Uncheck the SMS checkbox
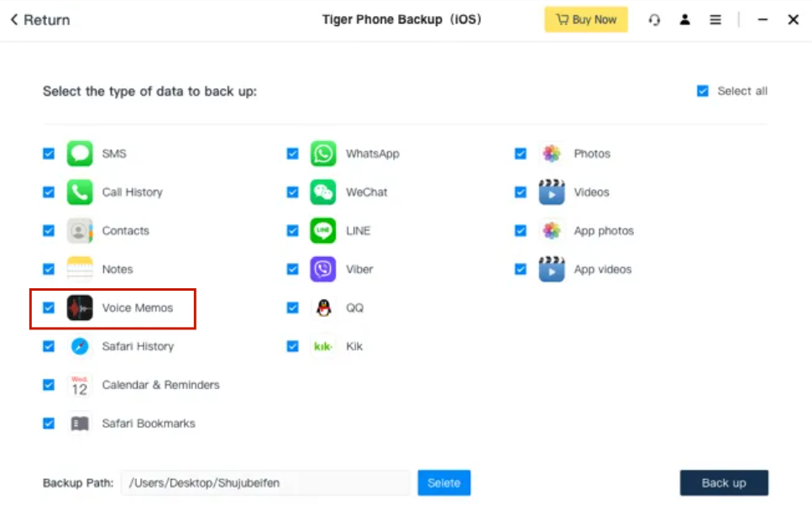 (49, 154)
